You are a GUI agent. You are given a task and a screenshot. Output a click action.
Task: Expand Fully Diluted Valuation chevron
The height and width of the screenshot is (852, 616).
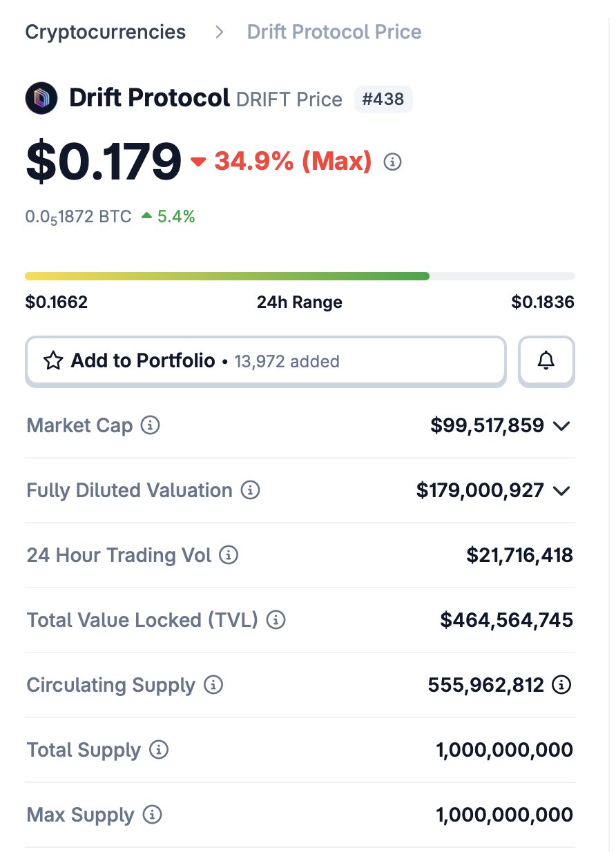tap(562, 491)
